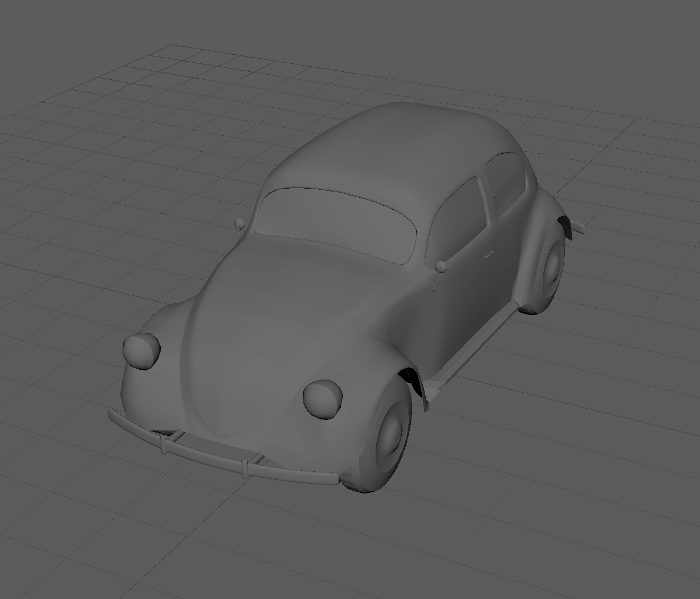This screenshot has height=599, width=700.
Task: Select the headlight on the far fender
Action: (142, 351)
